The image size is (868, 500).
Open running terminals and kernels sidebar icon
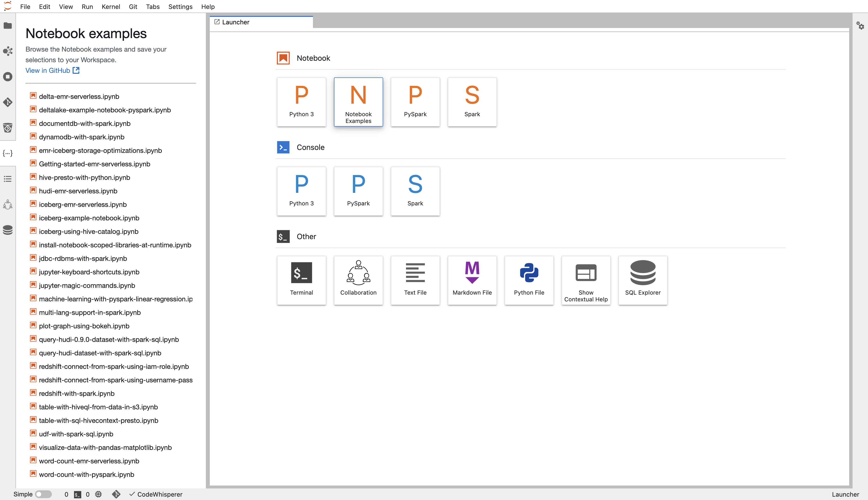pyautogui.click(x=7, y=77)
